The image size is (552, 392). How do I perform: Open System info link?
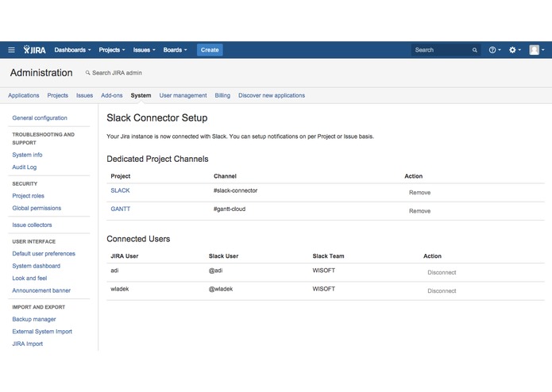(27, 155)
